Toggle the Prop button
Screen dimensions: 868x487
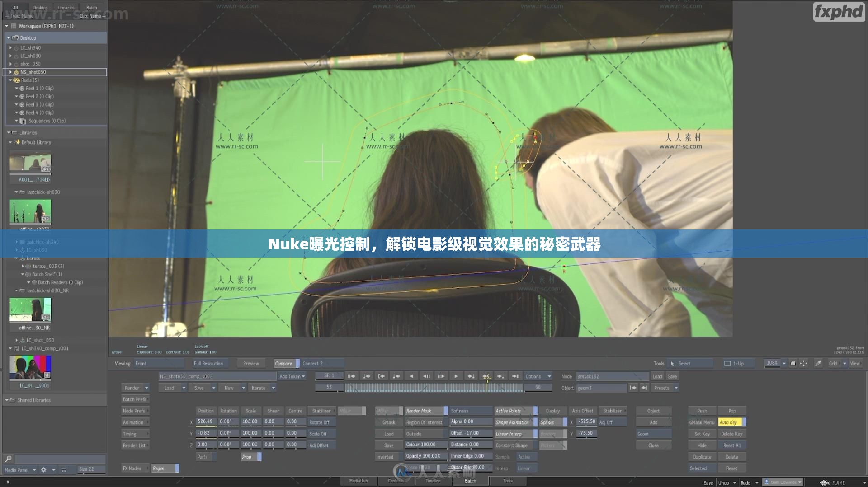click(251, 457)
